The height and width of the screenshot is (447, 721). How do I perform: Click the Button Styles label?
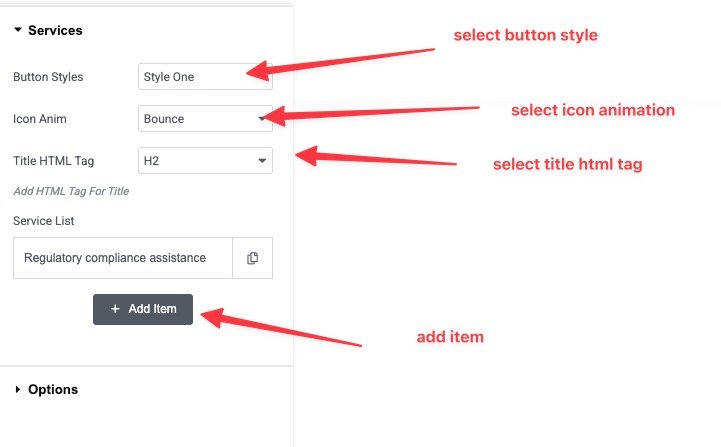pyautogui.click(x=48, y=77)
